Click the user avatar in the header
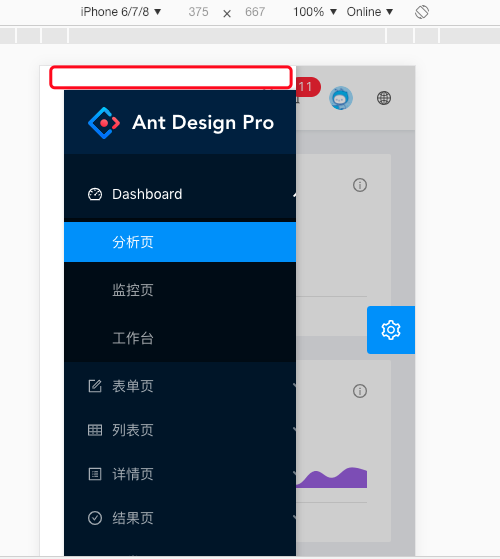 click(x=341, y=98)
